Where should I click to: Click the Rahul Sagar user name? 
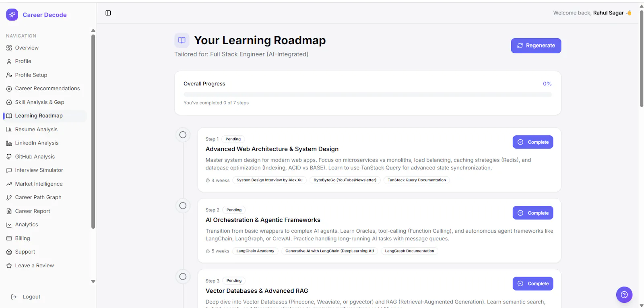click(608, 13)
